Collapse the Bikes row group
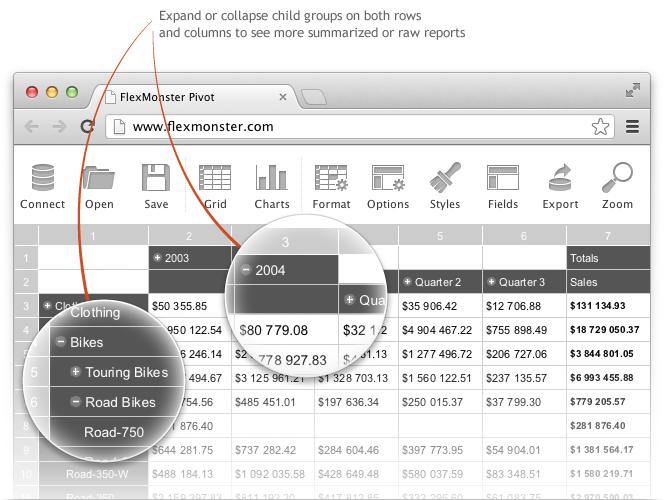This screenshot has width=668, height=500. coord(61,341)
